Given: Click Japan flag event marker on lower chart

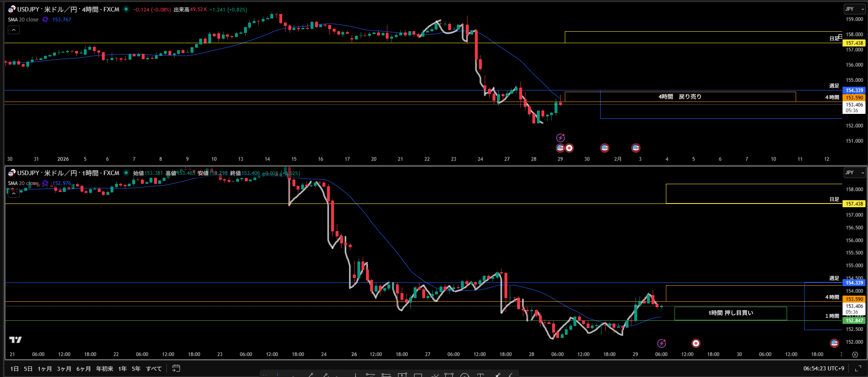Looking at the screenshot, I should (x=695, y=343).
